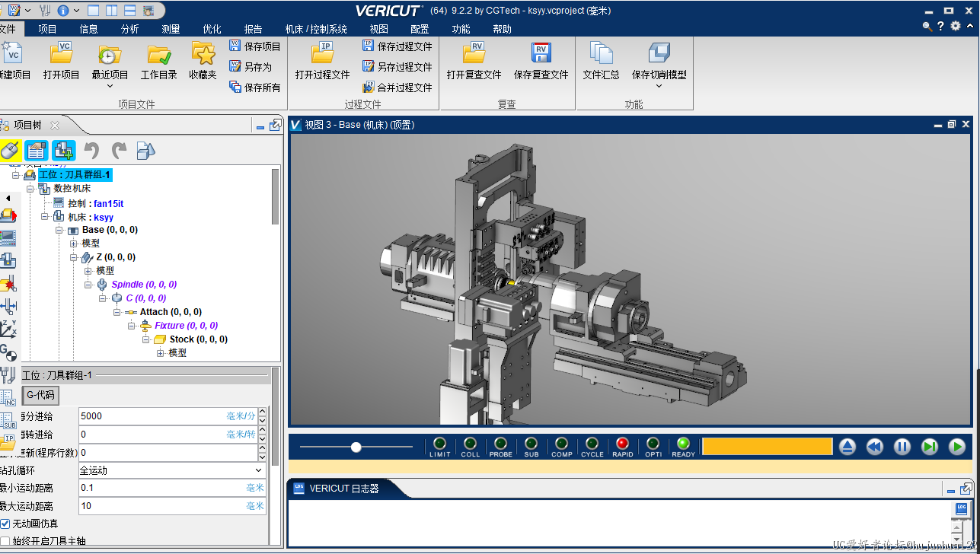Open the 工作目录 working directory icon

(159, 53)
